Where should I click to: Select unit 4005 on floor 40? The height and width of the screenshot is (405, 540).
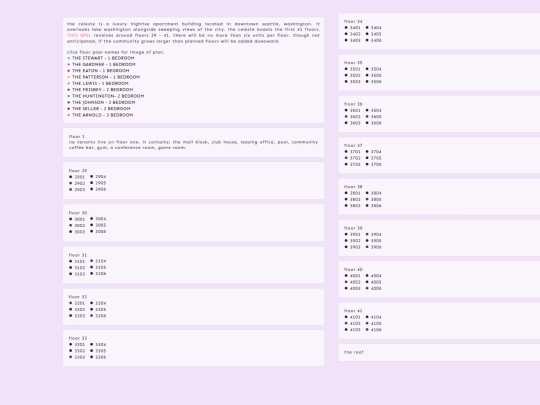tap(376, 282)
